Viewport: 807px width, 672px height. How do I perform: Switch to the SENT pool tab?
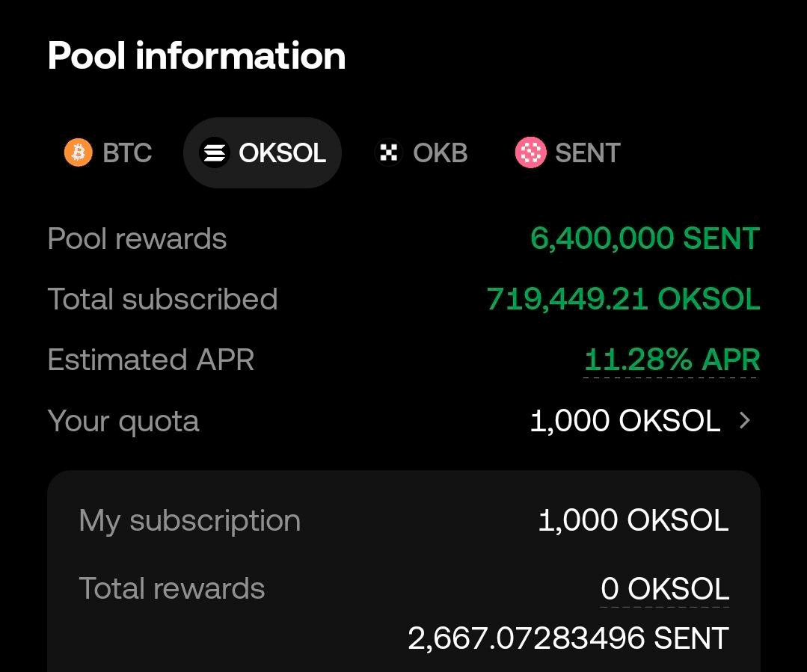tap(568, 152)
